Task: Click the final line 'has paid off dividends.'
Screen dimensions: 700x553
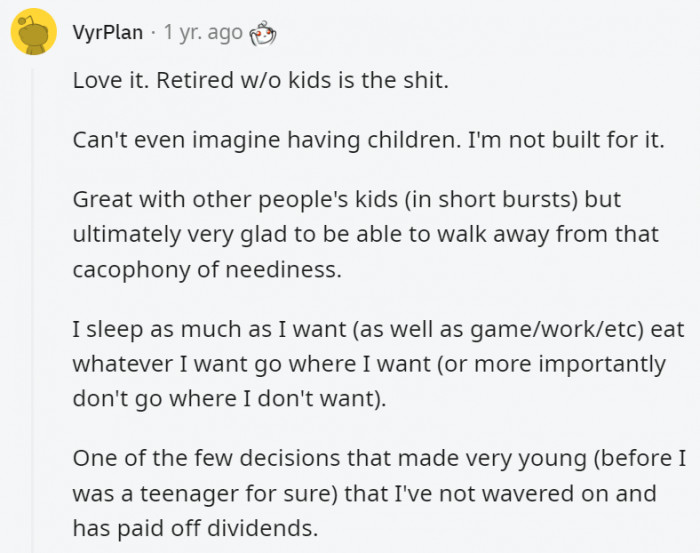Action: (196, 528)
